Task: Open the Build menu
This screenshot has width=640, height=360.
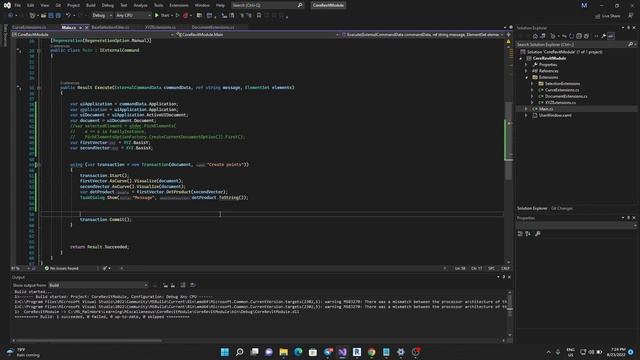Action: coord(91,5)
